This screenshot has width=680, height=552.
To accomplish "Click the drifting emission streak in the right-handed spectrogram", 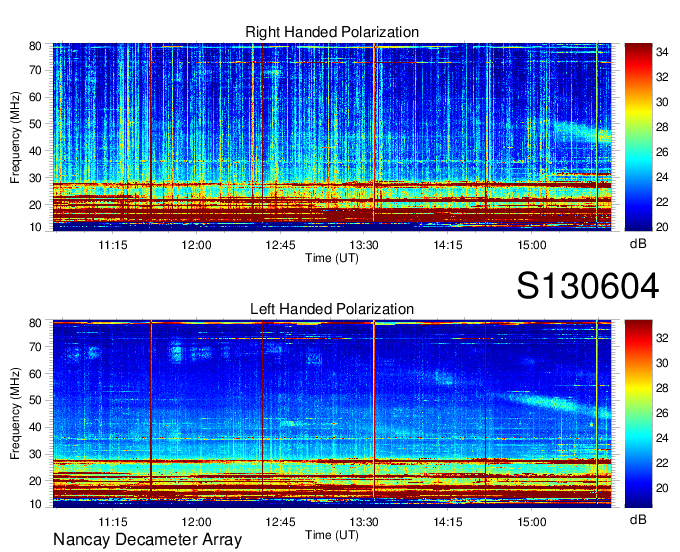I will pos(581,131).
